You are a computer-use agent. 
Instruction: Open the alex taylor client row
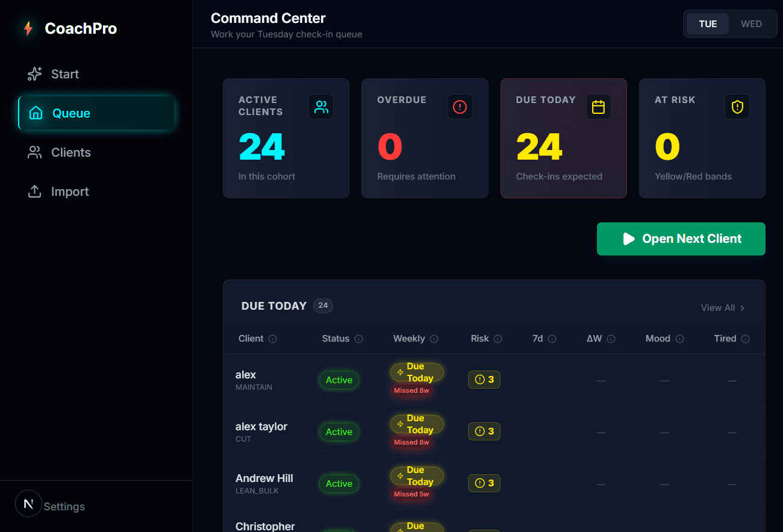click(x=494, y=432)
